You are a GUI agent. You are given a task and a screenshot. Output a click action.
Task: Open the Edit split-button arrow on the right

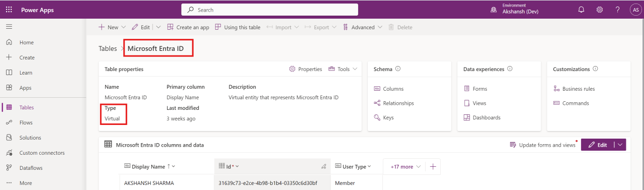pos(620,145)
